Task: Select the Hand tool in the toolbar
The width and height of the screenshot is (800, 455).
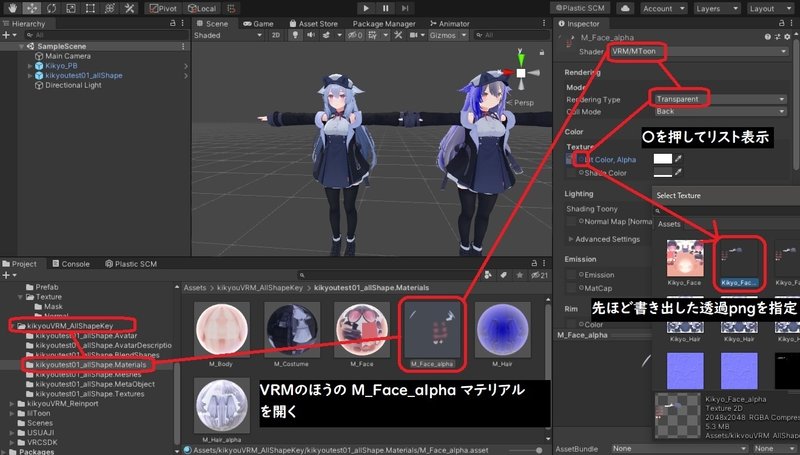Action: click(12, 8)
